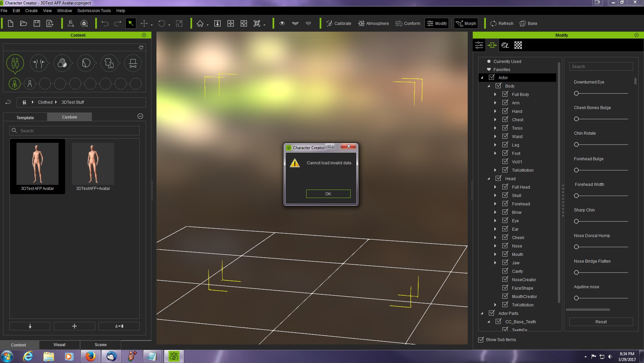Click the Reset button
Screen dimensions: 644x363
coord(601,322)
